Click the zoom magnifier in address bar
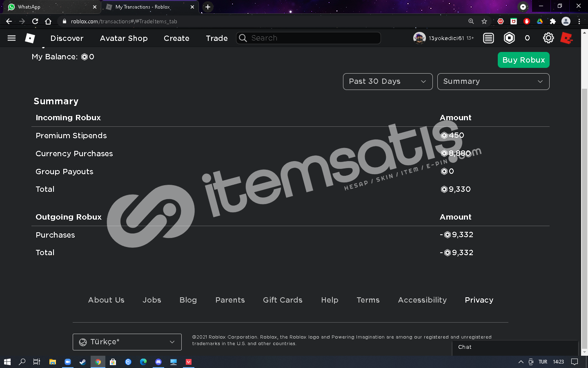588x368 pixels. pos(471,21)
